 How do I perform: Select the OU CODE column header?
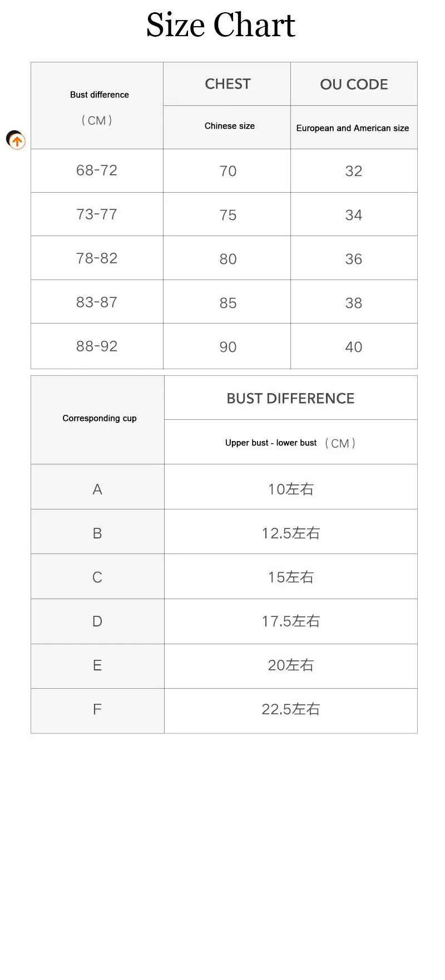354,85
